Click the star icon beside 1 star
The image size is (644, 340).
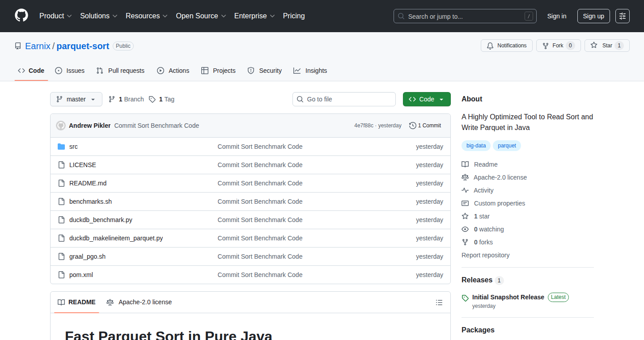tap(465, 216)
